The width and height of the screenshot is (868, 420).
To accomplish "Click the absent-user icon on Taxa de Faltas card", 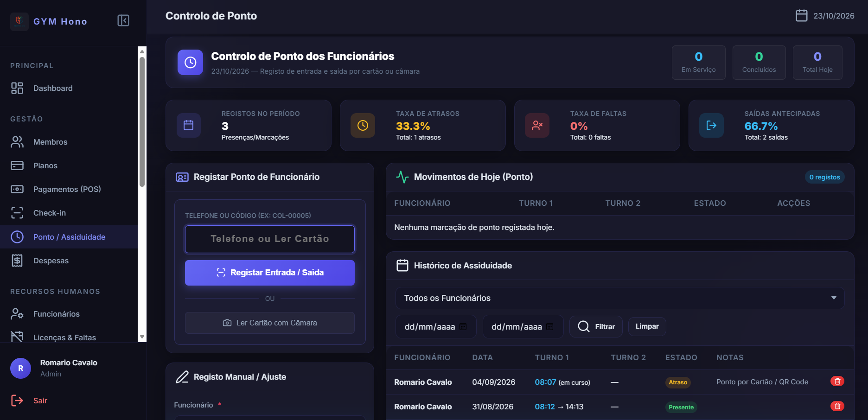I will (537, 125).
